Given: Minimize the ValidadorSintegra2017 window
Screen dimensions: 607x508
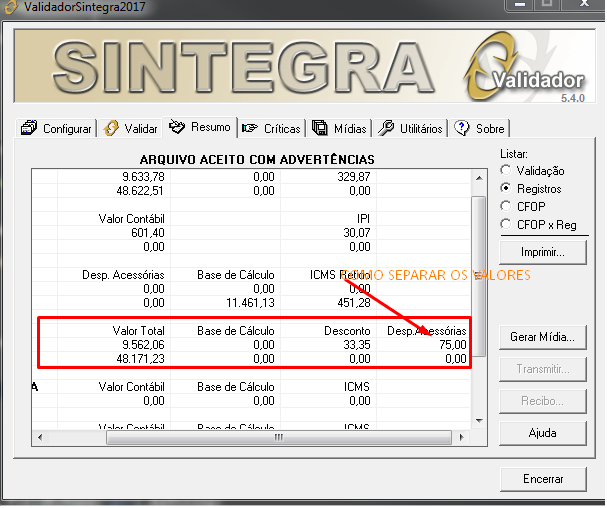Looking at the screenshot, I should (x=520, y=5).
